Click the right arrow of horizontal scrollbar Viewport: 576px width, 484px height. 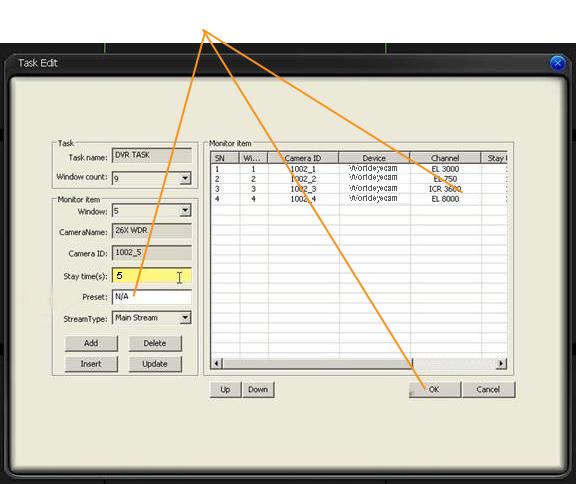coord(501,364)
